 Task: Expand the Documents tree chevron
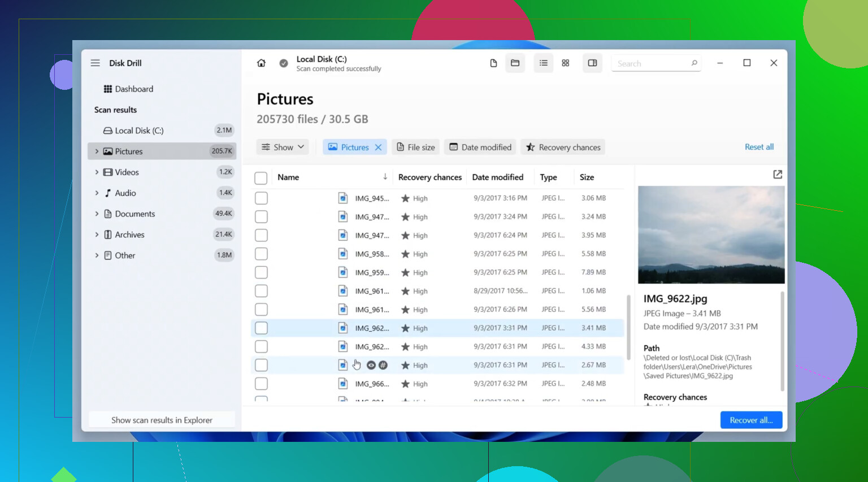pos(97,214)
